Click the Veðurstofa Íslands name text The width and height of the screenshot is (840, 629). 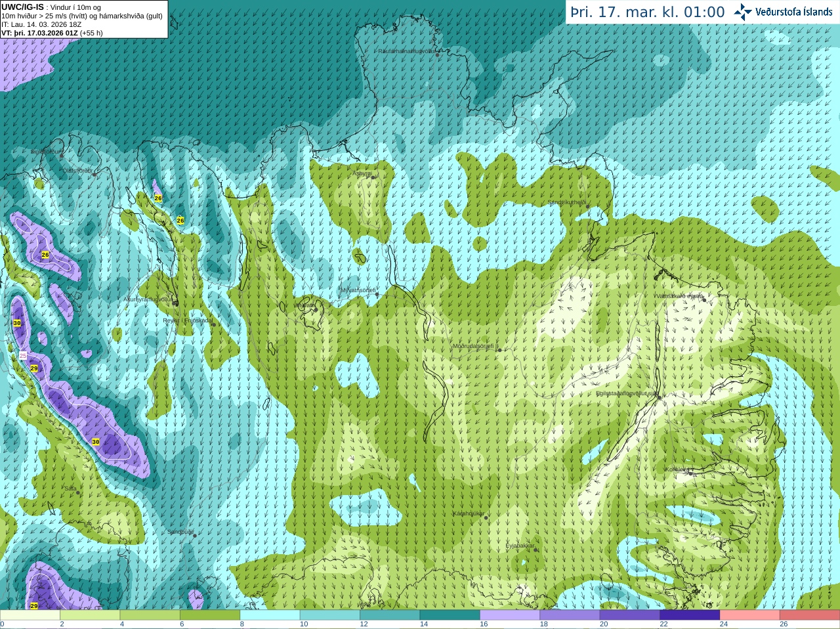tap(794, 12)
